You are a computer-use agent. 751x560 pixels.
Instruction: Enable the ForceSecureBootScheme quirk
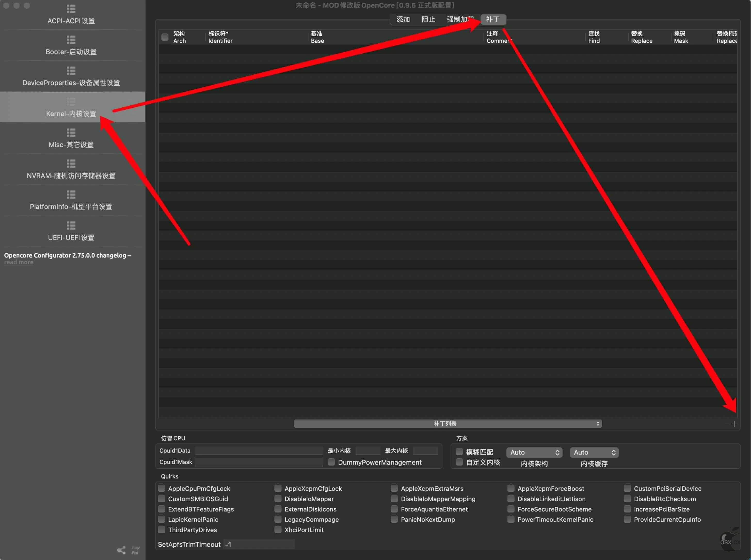(511, 509)
